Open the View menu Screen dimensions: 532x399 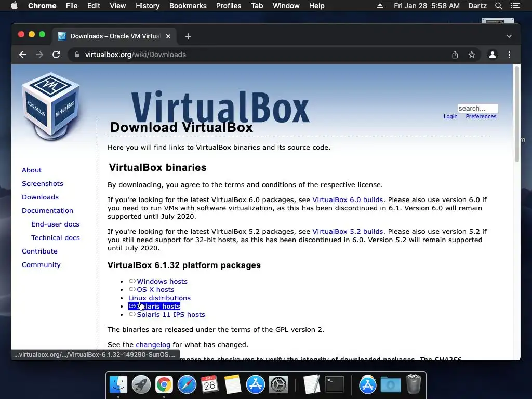117,6
